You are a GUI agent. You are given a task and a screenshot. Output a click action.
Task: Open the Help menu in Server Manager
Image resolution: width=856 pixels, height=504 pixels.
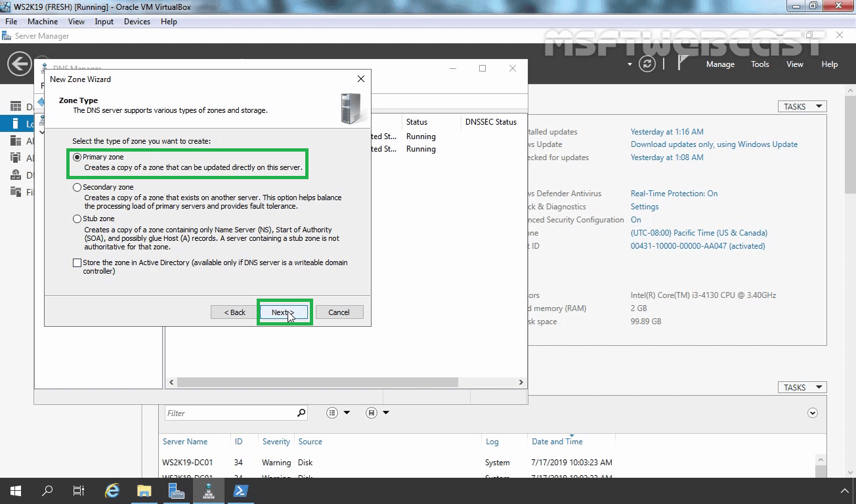[830, 64]
